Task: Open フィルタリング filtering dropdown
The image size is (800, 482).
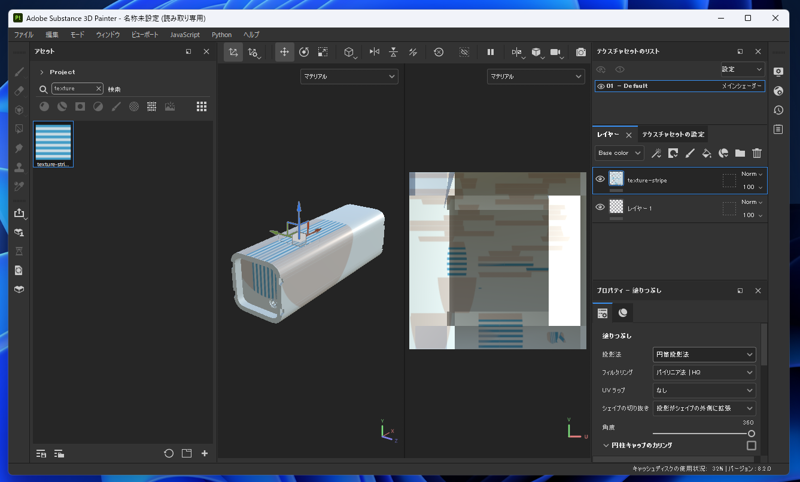Action: pos(704,372)
